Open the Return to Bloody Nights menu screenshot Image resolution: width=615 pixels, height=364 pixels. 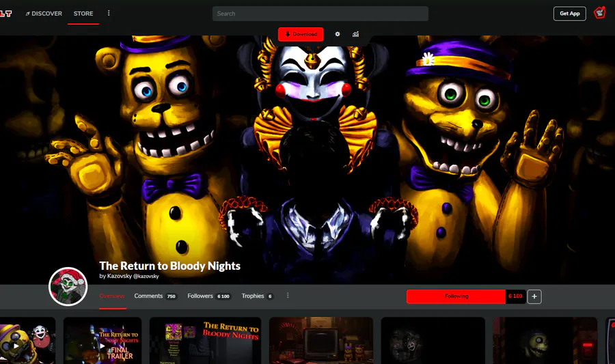205,341
